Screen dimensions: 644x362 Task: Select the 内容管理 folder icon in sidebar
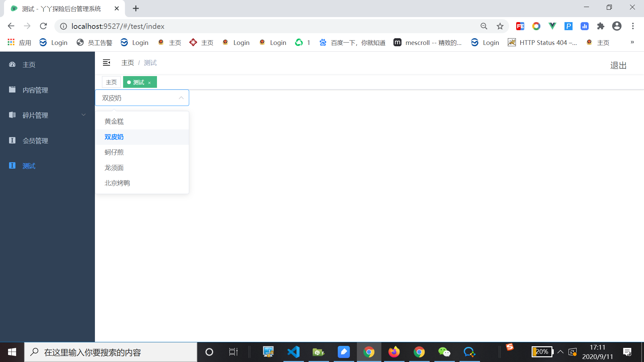12,89
